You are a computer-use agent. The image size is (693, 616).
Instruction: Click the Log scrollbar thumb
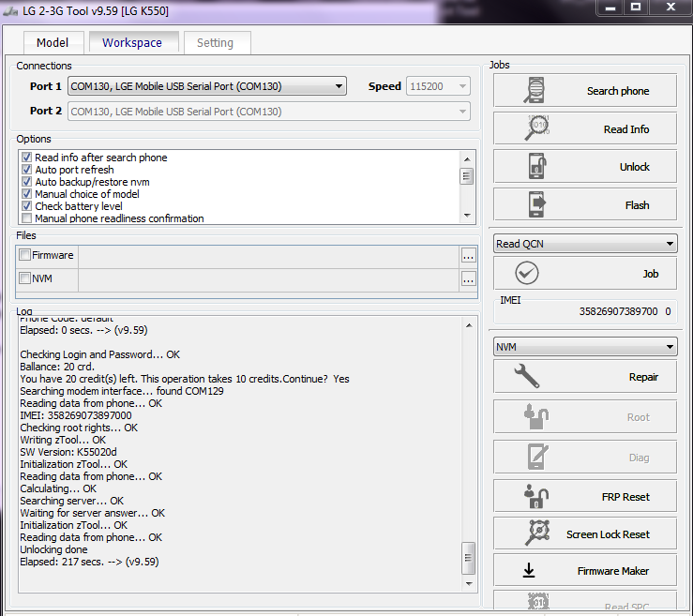pyautogui.click(x=468, y=558)
